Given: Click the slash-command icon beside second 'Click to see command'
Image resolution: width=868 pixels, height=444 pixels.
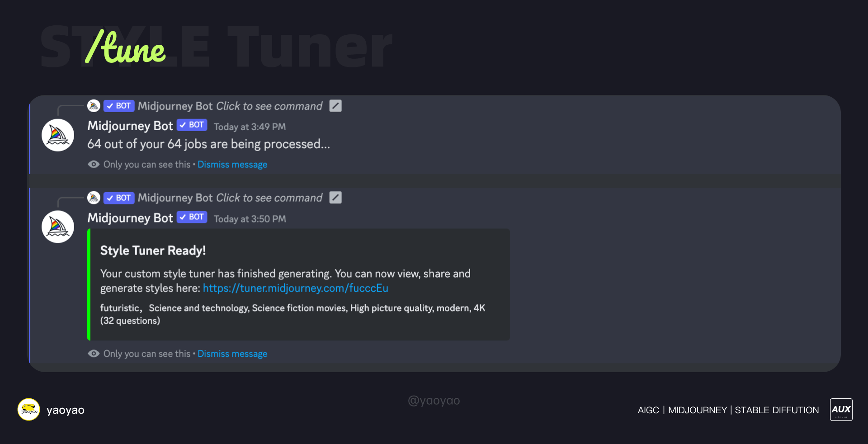Looking at the screenshot, I should (x=335, y=198).
